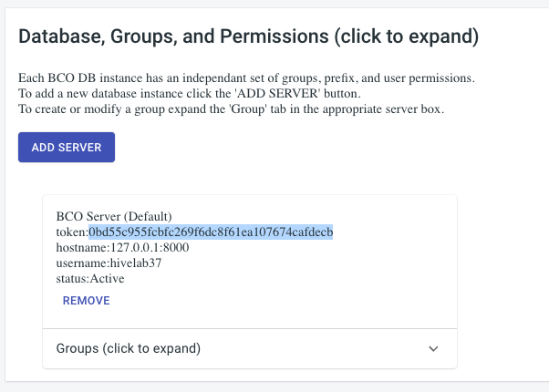Remove the BCO Server (Default) entry
This screenshot has height=392, width=549.
pos(86,301)
